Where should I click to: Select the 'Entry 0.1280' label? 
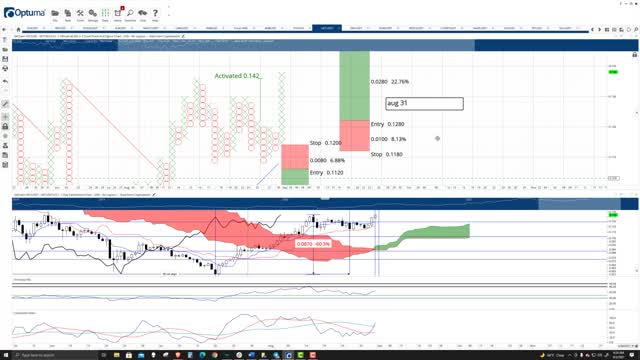click(387, 124)
